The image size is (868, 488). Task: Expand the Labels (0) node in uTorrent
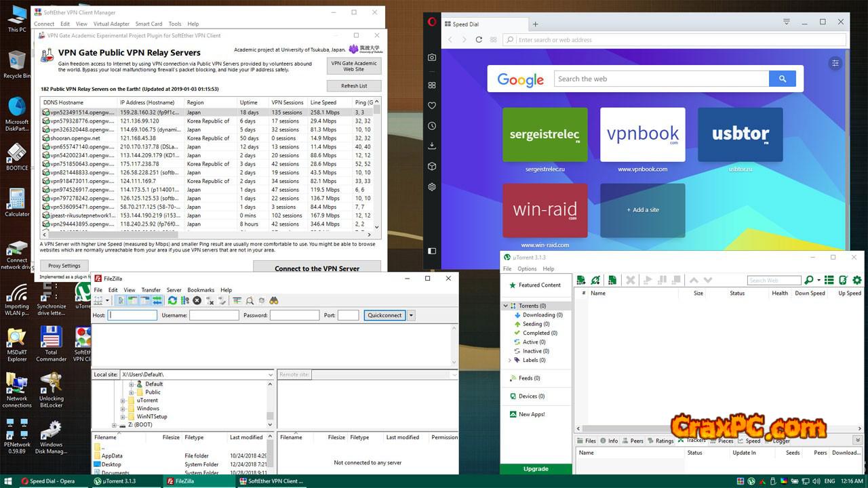pyautogui.click(x=510, y=360)
